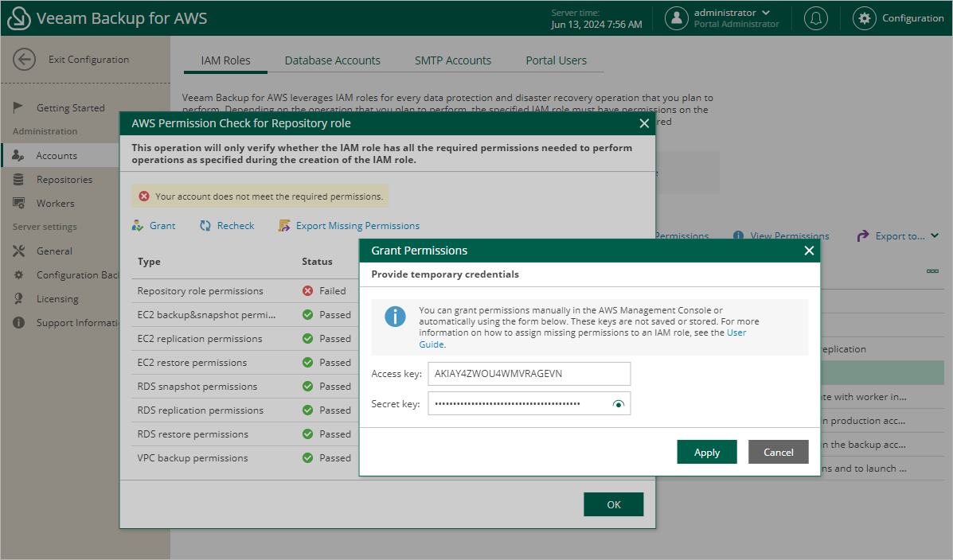Screen dimensions: 953x560
Task: Select Accounts in the sidebar
Action: [57, 155]
